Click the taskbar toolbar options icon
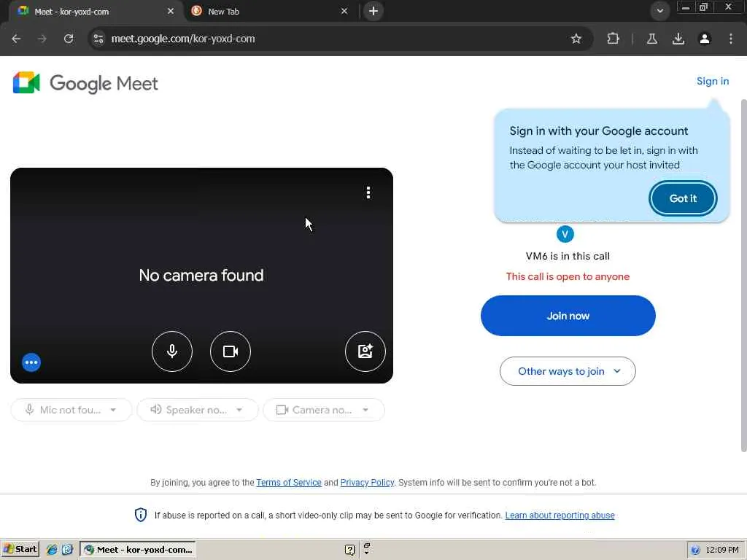The width and height of the screenshot is (747, 560). point(366,550)
